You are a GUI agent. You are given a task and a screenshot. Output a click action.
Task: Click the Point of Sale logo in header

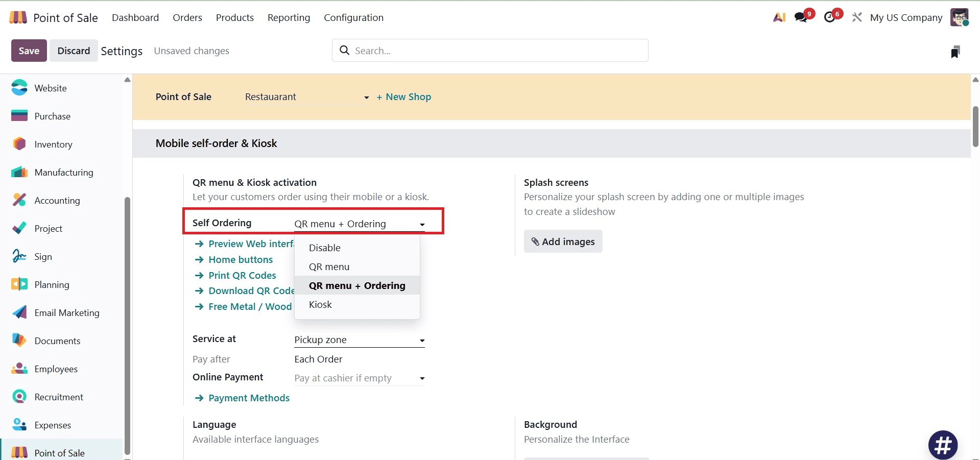[18, 17]
